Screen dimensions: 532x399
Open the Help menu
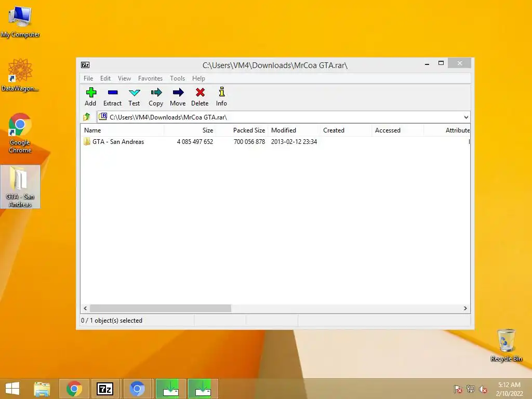click(198, 78)
